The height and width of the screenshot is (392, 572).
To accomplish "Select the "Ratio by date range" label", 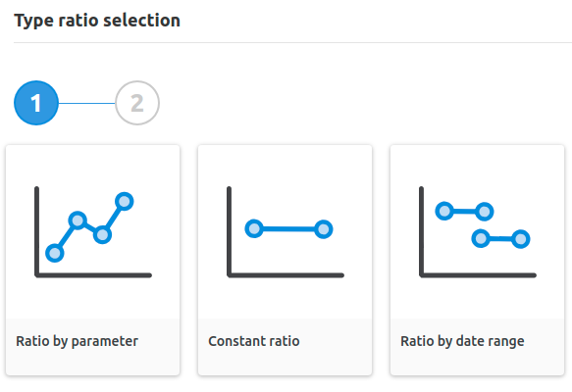I will click(462, 341).
